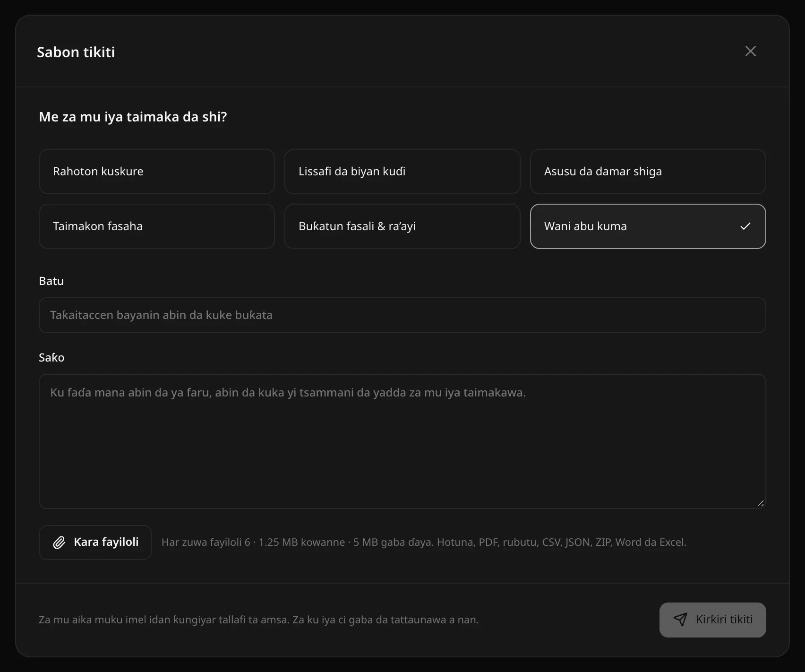Screen dimensions: 805x672
Task: Choose Lissafi da biyan kuɗi option
Action: coord(402,172)
